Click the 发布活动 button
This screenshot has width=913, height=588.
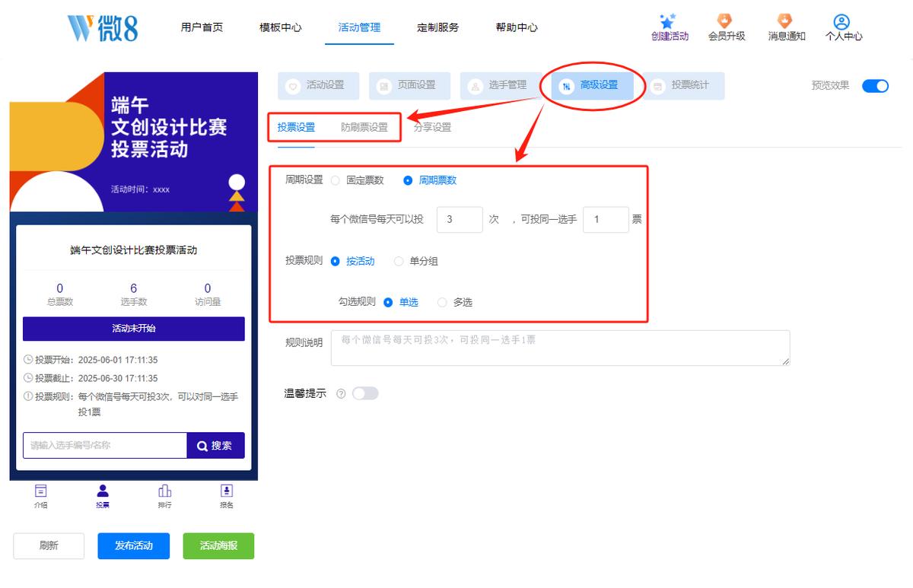(x=134, y=546)
